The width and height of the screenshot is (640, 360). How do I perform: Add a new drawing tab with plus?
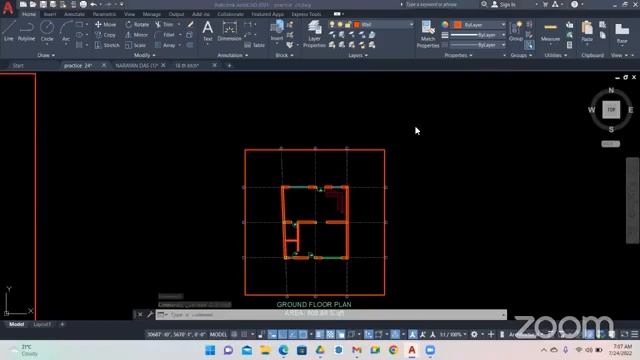(229, 66)
